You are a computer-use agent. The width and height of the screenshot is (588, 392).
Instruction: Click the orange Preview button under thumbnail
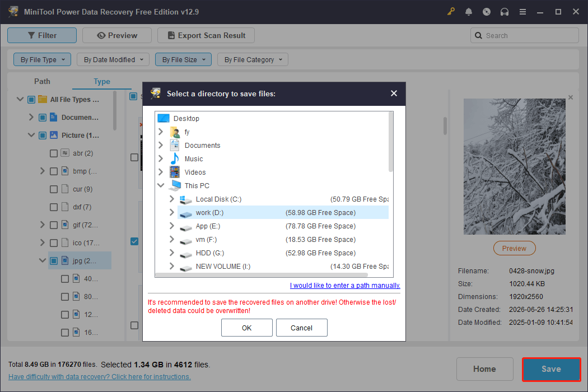pos(514,248)
